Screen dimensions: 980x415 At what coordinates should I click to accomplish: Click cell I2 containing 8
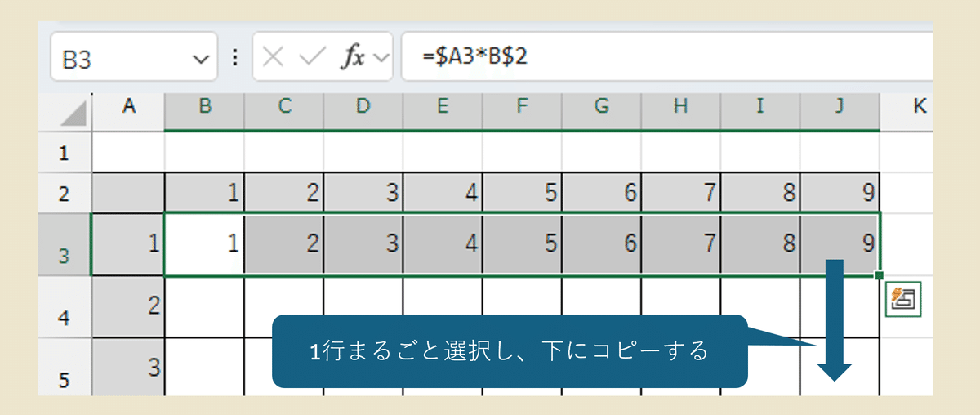[759, 193]
